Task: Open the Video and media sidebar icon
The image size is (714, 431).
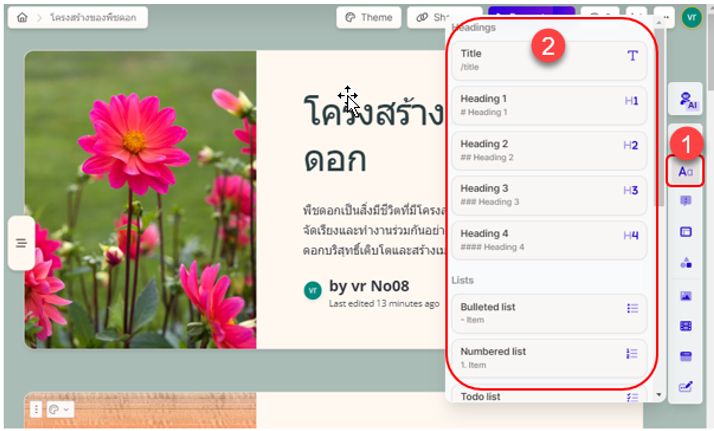Action: click(x=685, y=326)
